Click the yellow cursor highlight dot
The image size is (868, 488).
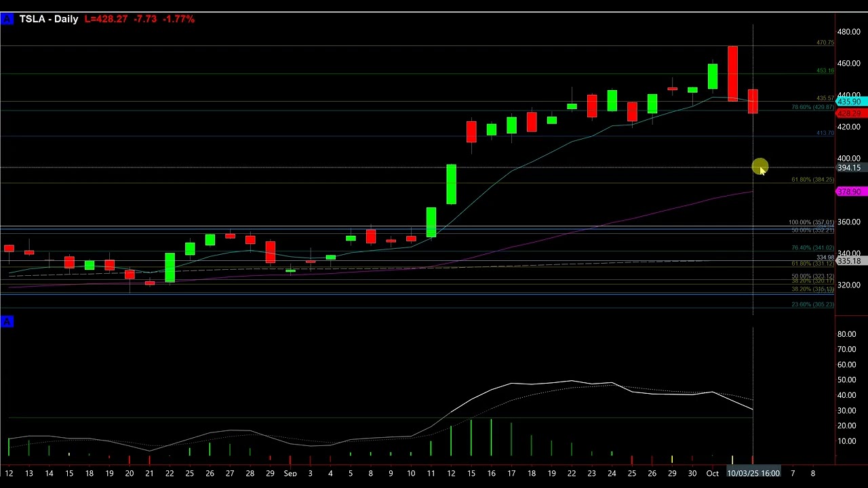click(759, 167)
